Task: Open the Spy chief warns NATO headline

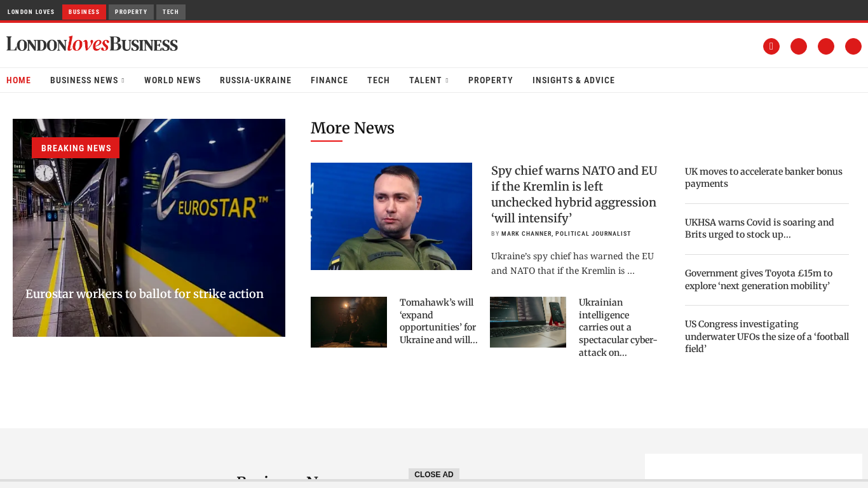Action: point(574,194)
